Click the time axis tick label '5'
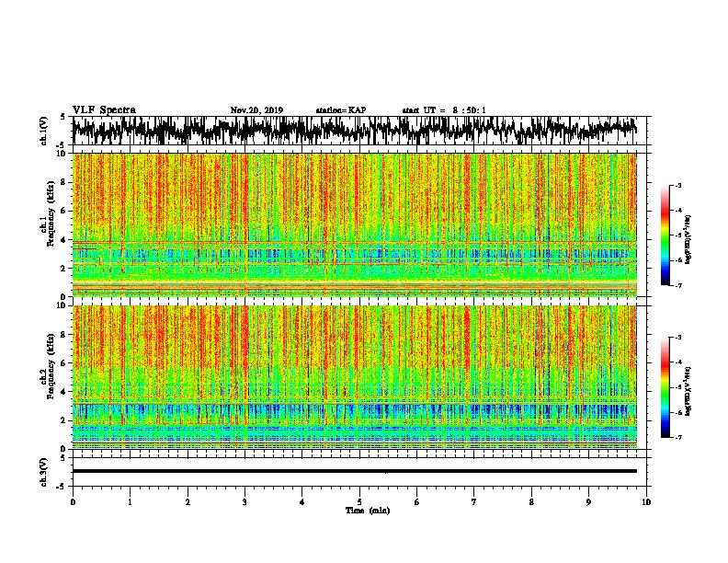728x563 pixels. pyautogui.click(x=359, y=502)
